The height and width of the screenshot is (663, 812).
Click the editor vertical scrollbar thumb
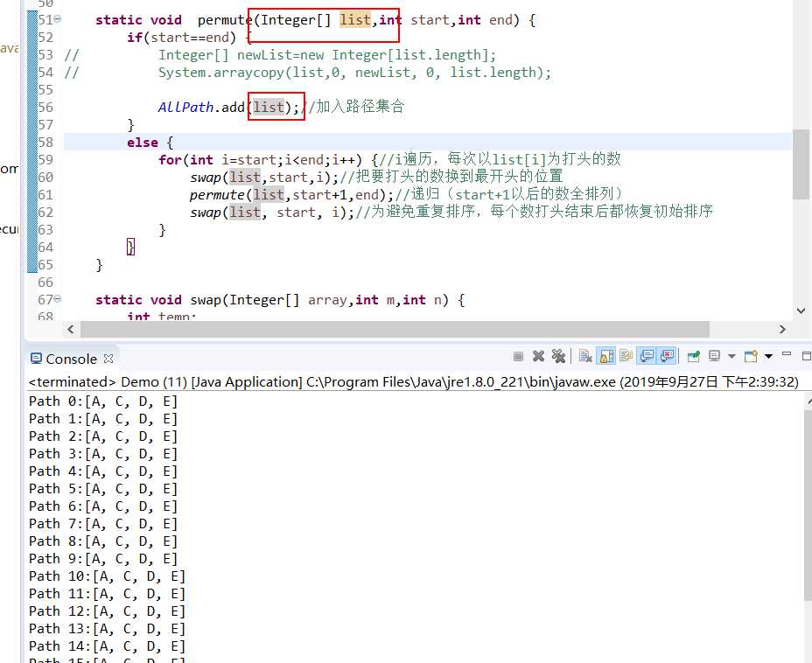(x=801, y=164)
